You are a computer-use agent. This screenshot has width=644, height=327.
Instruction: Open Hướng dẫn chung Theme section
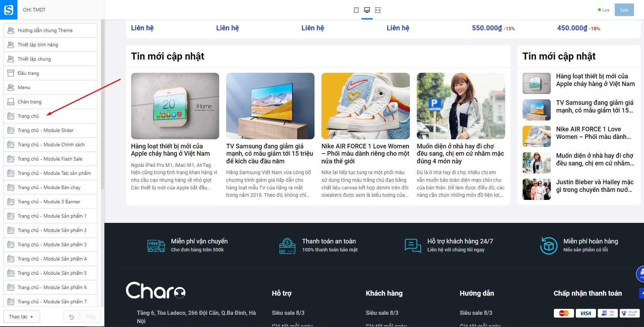click(x=50, y=30)
